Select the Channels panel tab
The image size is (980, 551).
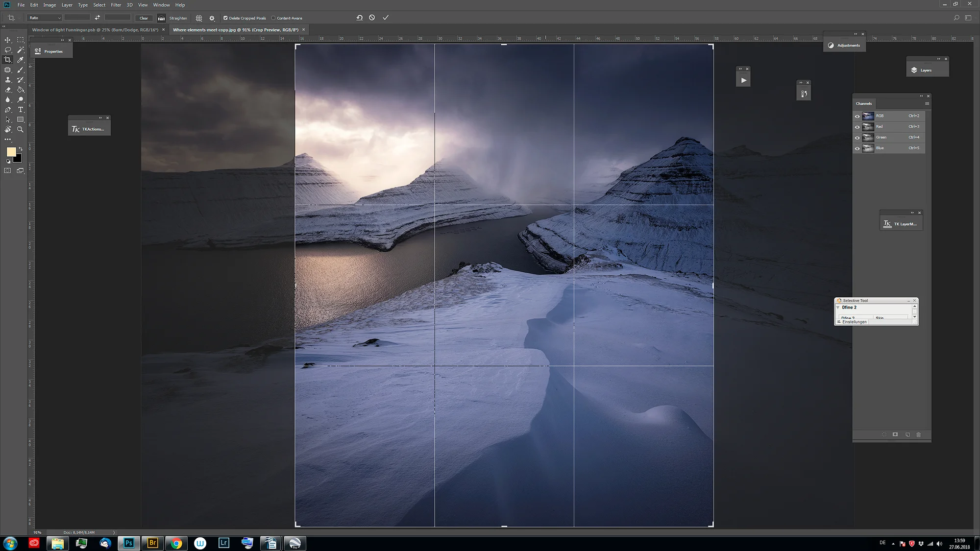[x=864, y=103]
